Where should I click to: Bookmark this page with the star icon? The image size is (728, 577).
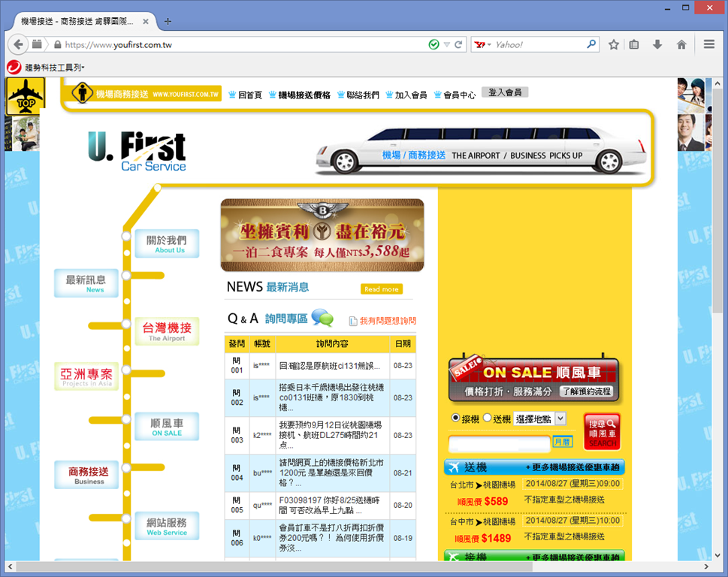(613, 44)
